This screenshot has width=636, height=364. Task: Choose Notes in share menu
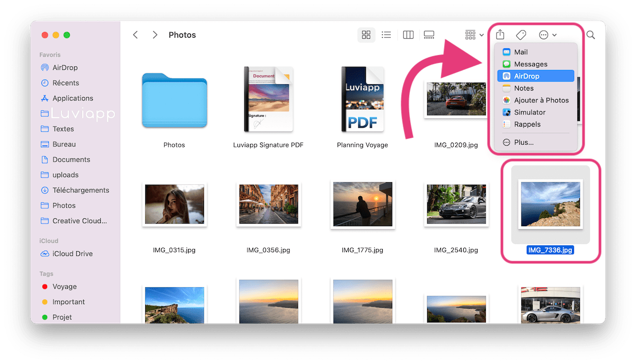tap(536, 88)
